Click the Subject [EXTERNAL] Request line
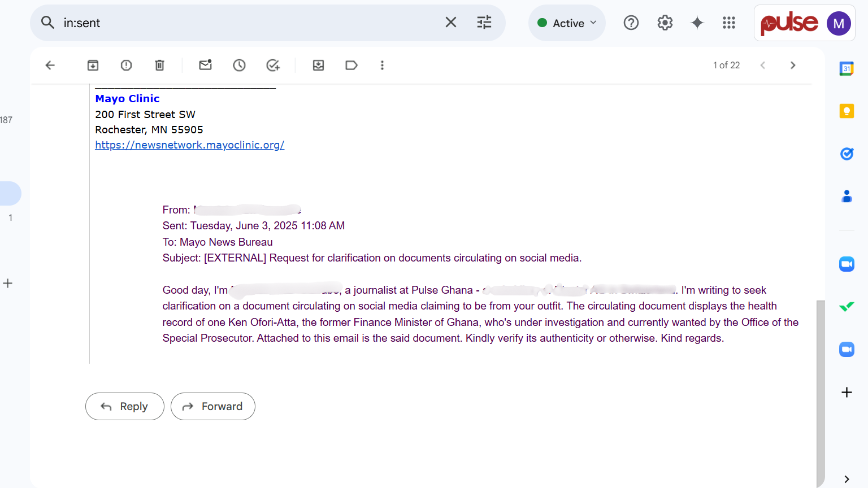Viewport: 868px width, 488px height. [372, 258]
